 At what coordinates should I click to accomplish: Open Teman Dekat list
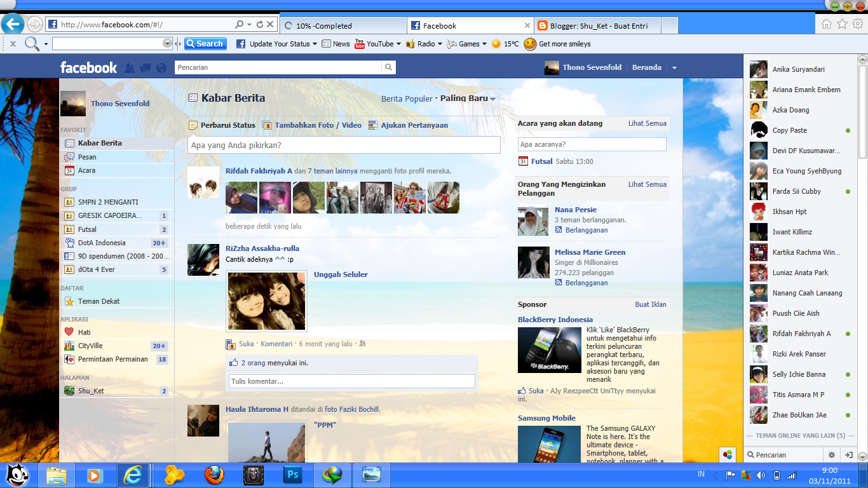(117, 301)
